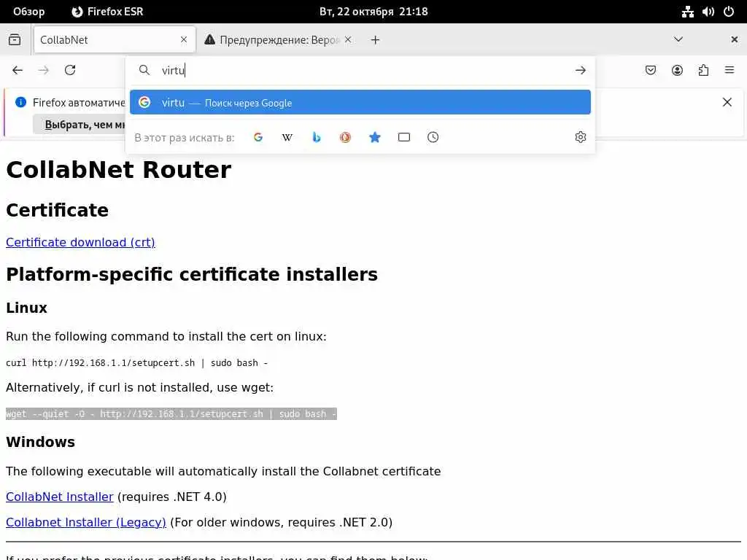Click the forward navigation arrow

(x=44, y=70)
